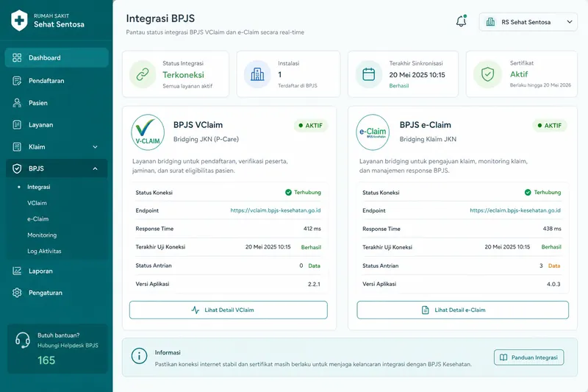Click the V-CLAIM logo
588x392 pixels.
point(148,132)
